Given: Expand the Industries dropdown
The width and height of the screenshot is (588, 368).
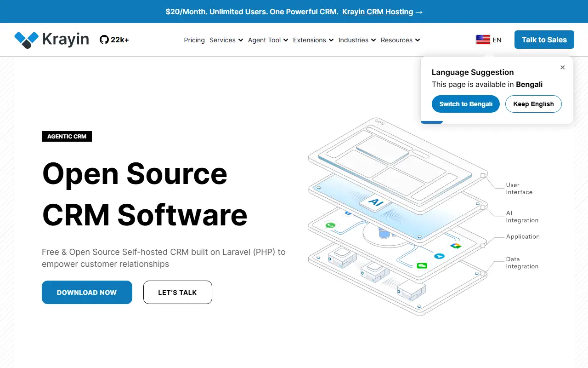Looking at the screenshot, I should coord(357,40).
